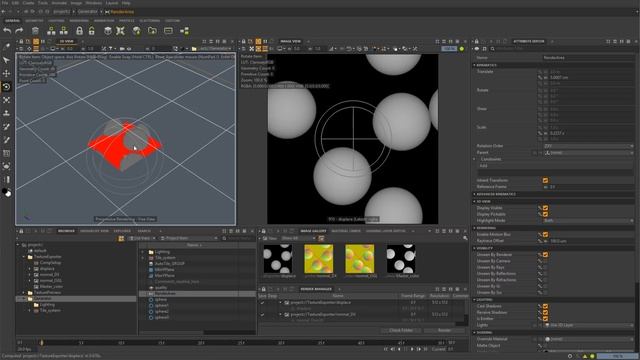Toggle Display Visible checkbox
The width and height of the screenshot is (640, 360).
[x=545, y=208]
